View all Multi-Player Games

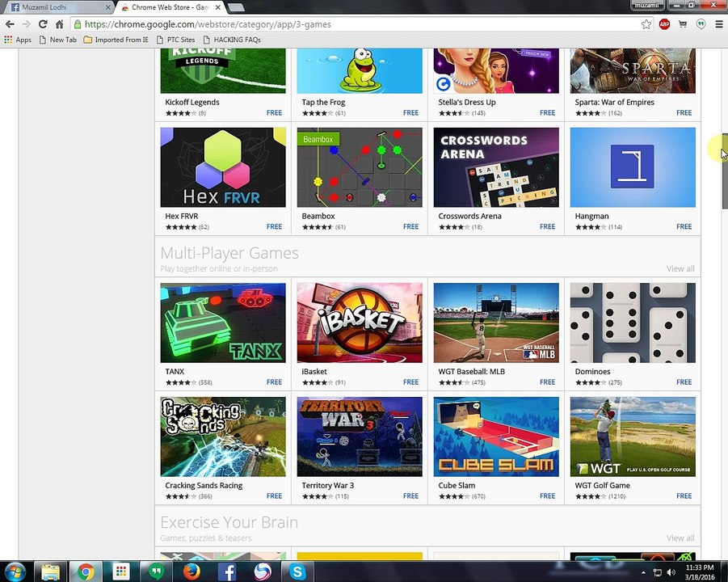(680, 268)
